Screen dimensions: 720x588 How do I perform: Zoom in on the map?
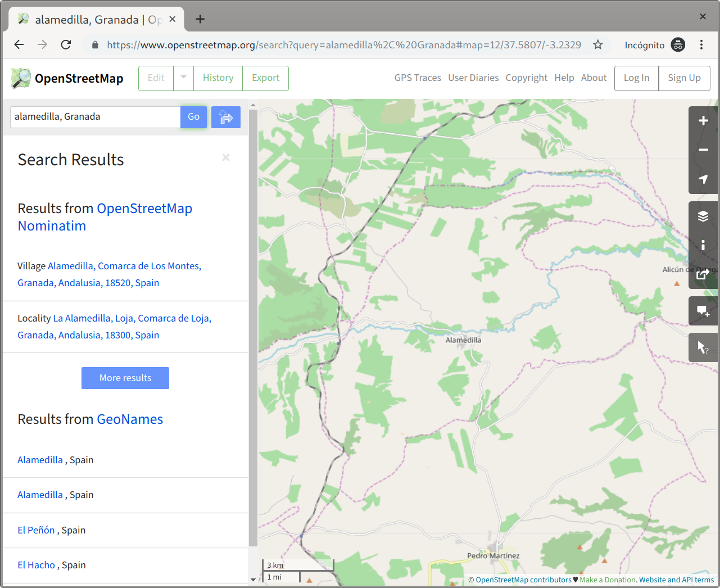[703, 121]
